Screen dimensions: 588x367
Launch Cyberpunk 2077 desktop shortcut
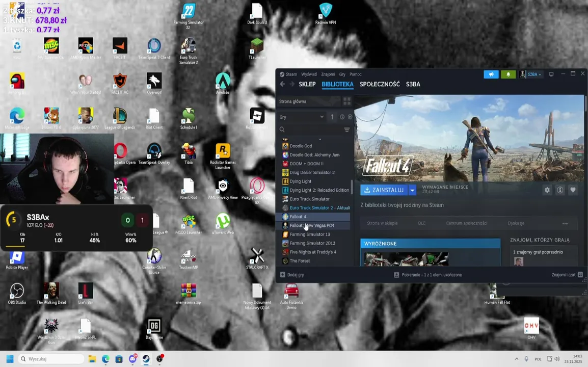coord(86,119)
